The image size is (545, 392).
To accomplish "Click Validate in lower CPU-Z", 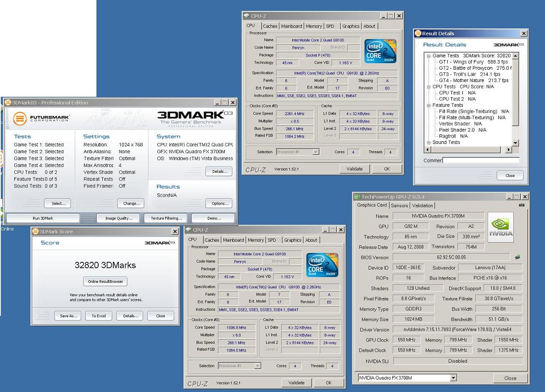I will pos(296,383).
